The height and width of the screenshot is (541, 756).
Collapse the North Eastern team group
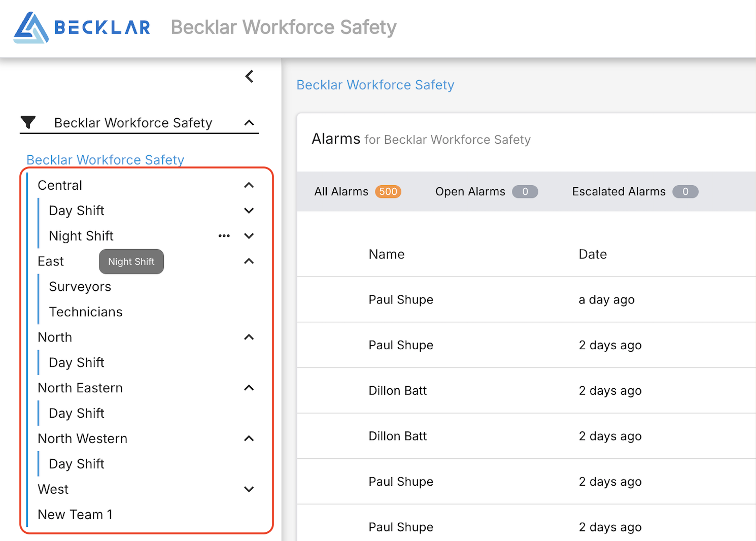[249, 388]
